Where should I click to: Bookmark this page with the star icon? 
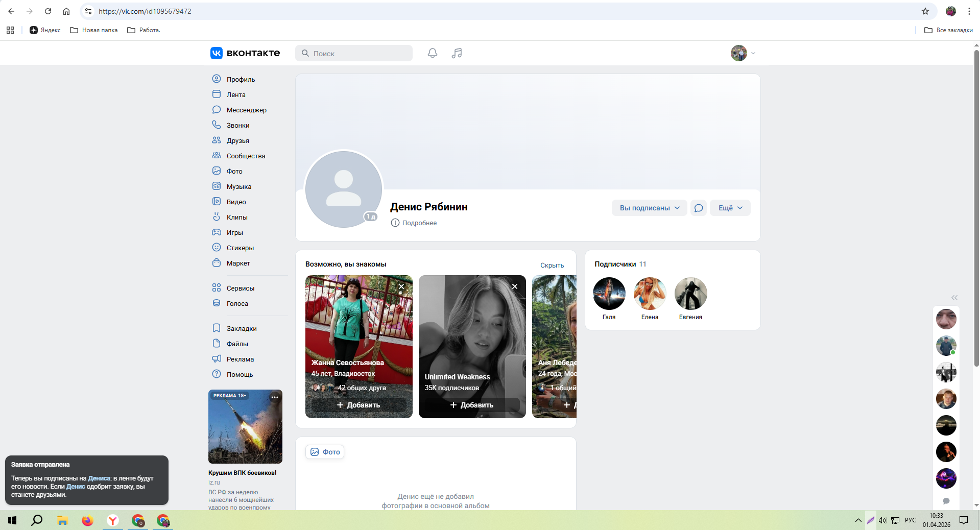coord(925,11)
